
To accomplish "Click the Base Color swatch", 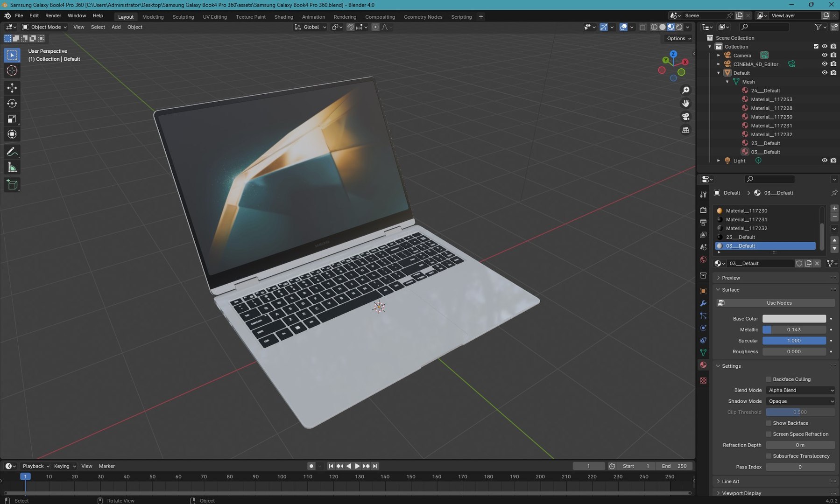I will pos(794,319).
